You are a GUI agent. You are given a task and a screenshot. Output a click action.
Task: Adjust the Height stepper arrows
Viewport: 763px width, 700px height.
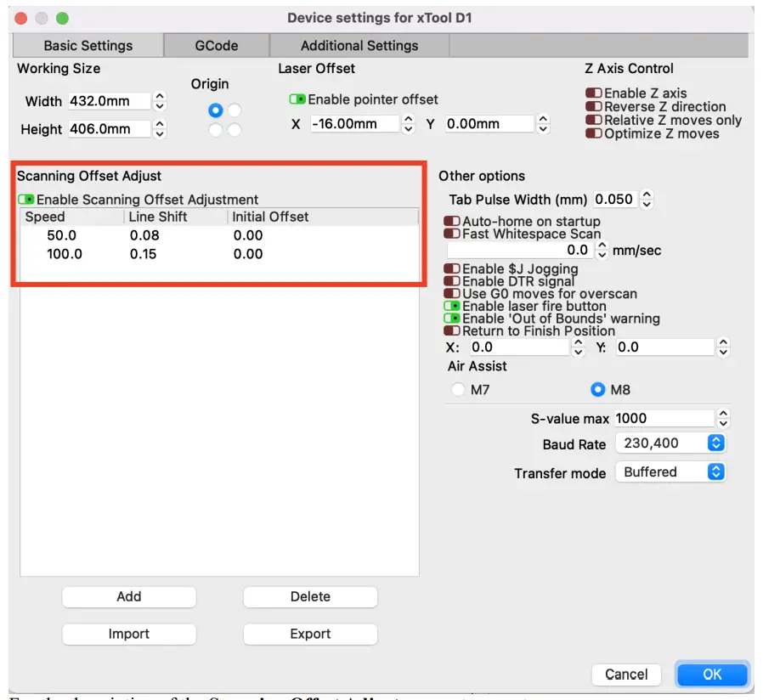pos(160,129)
